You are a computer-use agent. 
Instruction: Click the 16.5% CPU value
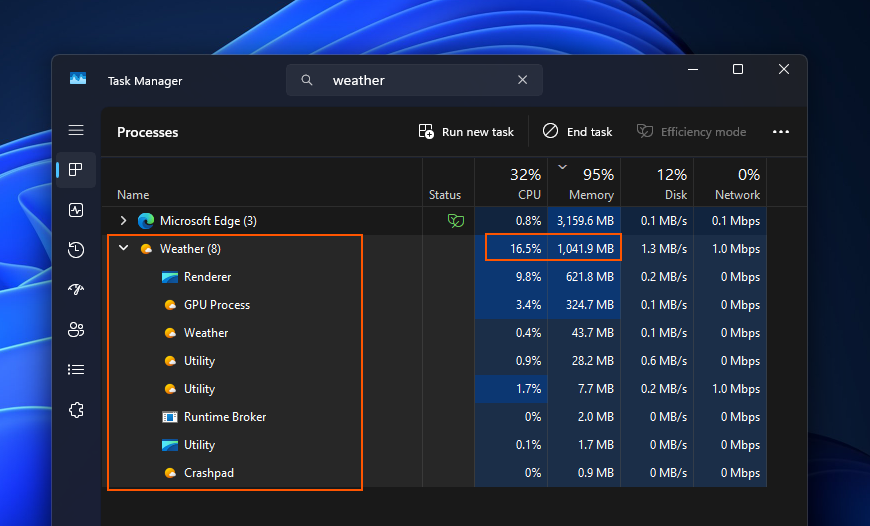(525, 249)
